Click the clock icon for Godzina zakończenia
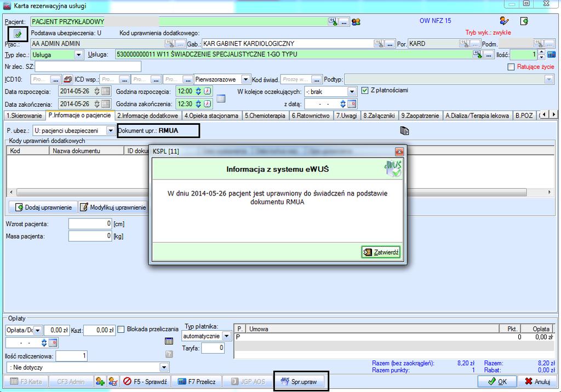 [208, 104]
